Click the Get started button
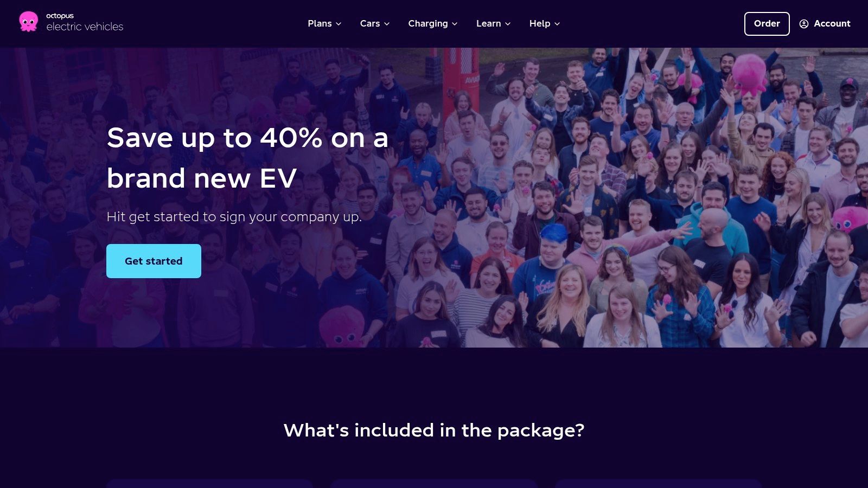 click(154, 261)
